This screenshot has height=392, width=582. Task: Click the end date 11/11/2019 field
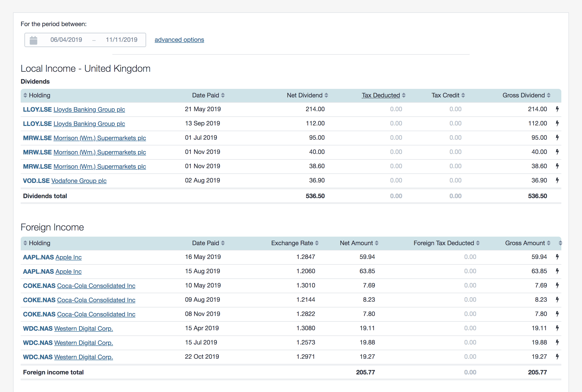[121, 40]
